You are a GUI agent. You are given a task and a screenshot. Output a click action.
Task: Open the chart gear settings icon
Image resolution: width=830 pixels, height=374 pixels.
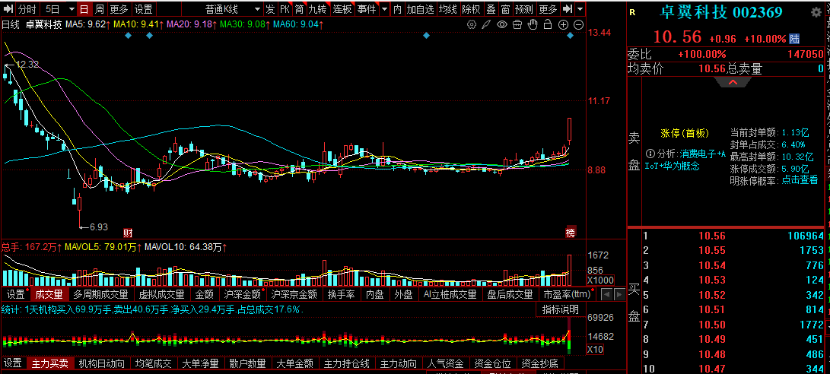(x=472, y=25)
